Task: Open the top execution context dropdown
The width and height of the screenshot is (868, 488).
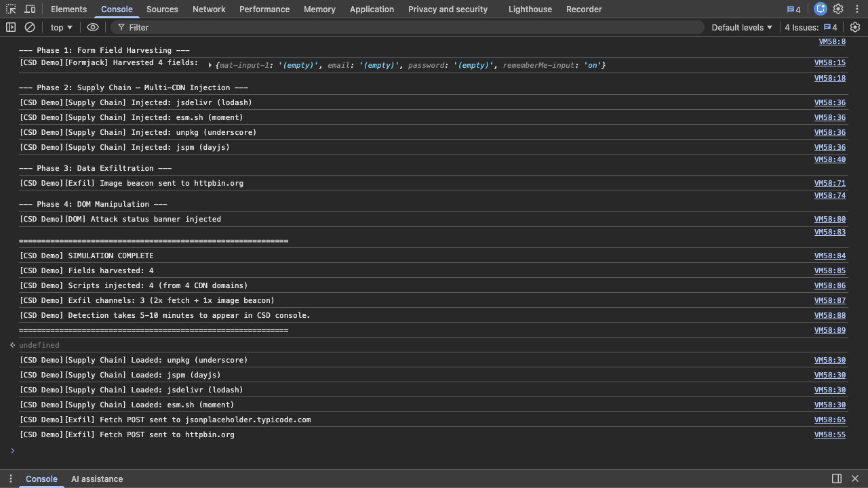Action: click(61, 27)
